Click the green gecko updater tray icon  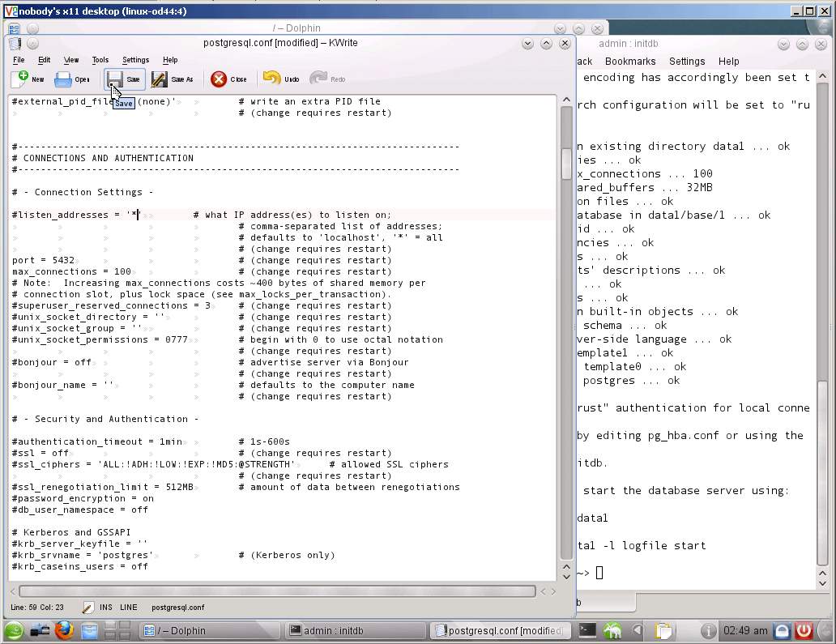(612, 631)
